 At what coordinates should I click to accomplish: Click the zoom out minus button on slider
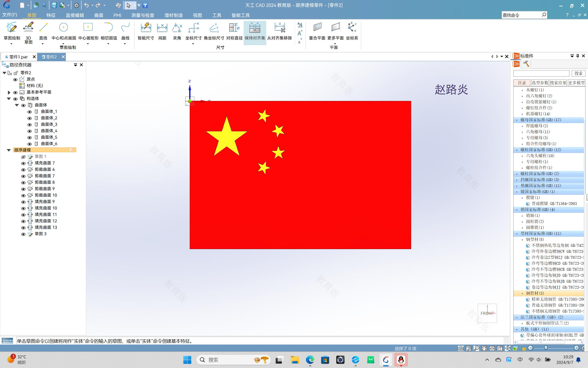(x=530, y=348)
